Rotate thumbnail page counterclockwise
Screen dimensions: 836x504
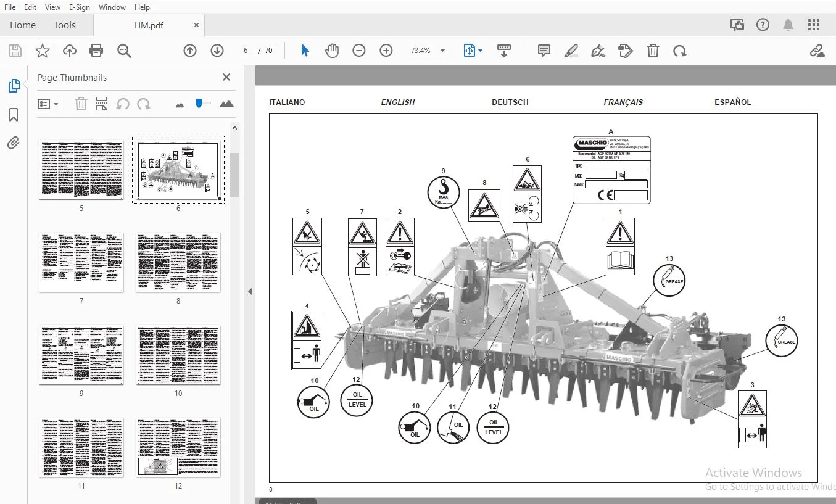[x=123, y=104]
